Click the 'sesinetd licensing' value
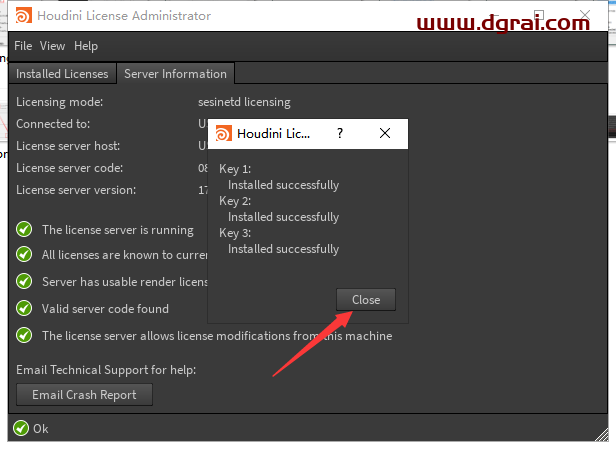 [244, 102]
